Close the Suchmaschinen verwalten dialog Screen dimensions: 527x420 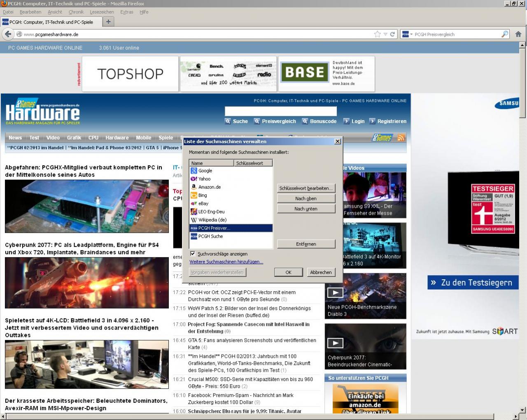click(x=338, y=141)
